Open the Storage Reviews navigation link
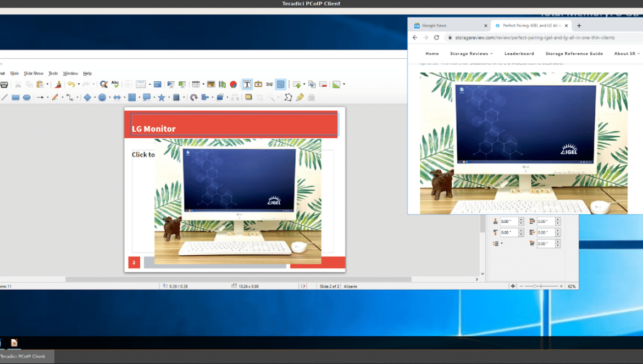643x364 pixels. (472, 54)
